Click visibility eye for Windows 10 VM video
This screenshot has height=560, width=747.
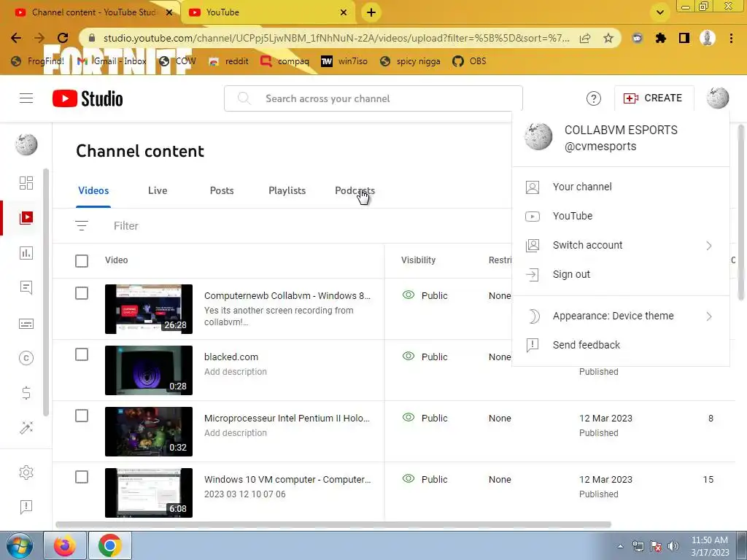point(409,478)
